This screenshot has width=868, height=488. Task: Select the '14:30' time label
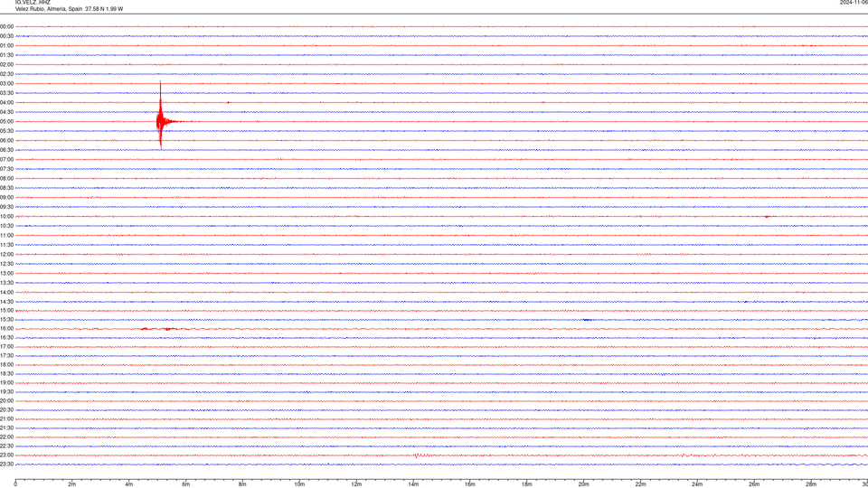(6, 302)
